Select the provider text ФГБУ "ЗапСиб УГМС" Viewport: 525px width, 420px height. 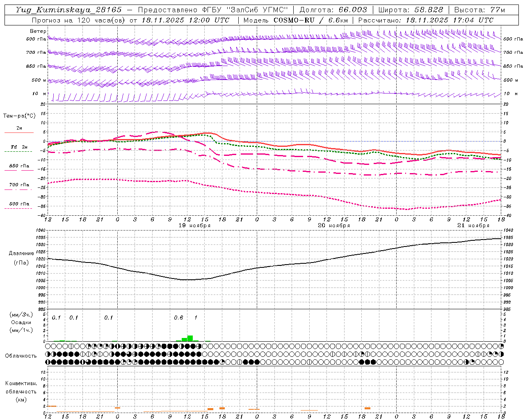[245, 10]
